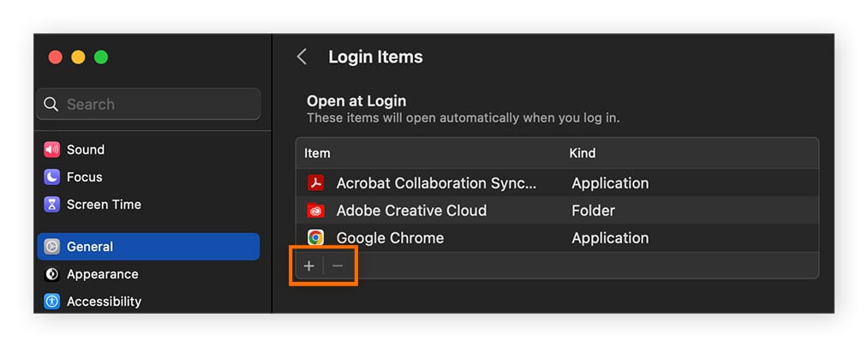Click the search magnifier icon
Screen dimensions: 868x347
tap(51, 104)
